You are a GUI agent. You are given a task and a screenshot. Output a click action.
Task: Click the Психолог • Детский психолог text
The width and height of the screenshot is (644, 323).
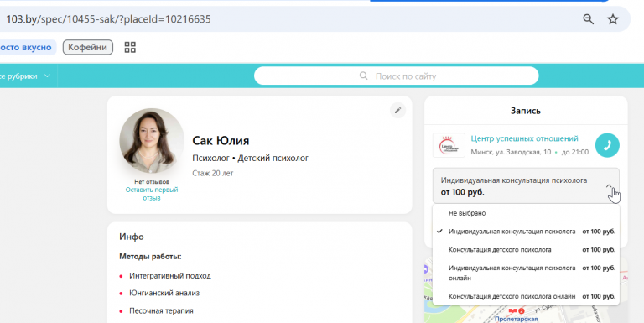coord(250,158)
